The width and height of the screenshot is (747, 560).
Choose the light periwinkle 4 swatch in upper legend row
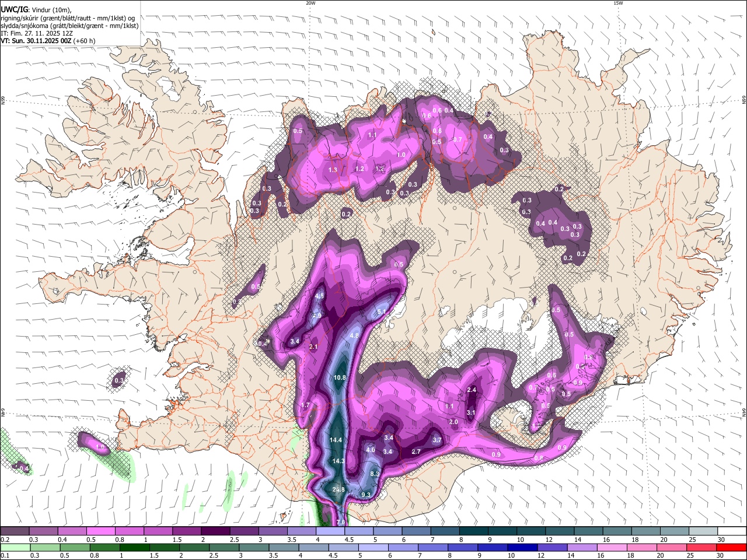tap(330, 531)
